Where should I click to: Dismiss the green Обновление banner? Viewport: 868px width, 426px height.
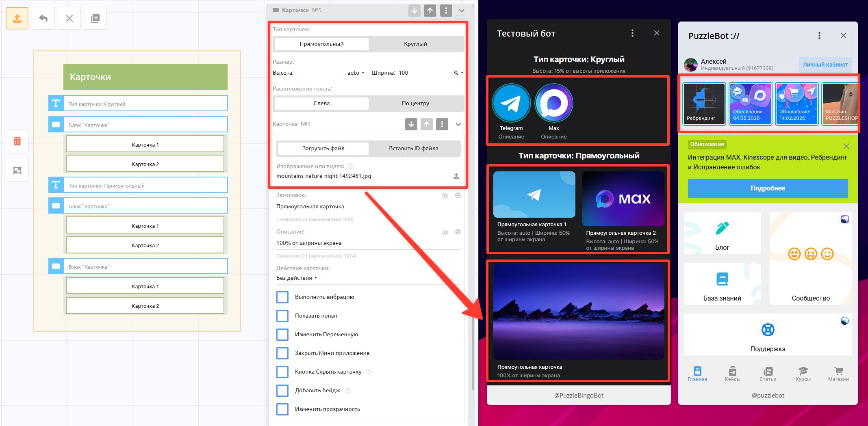(x=846, y=146)
